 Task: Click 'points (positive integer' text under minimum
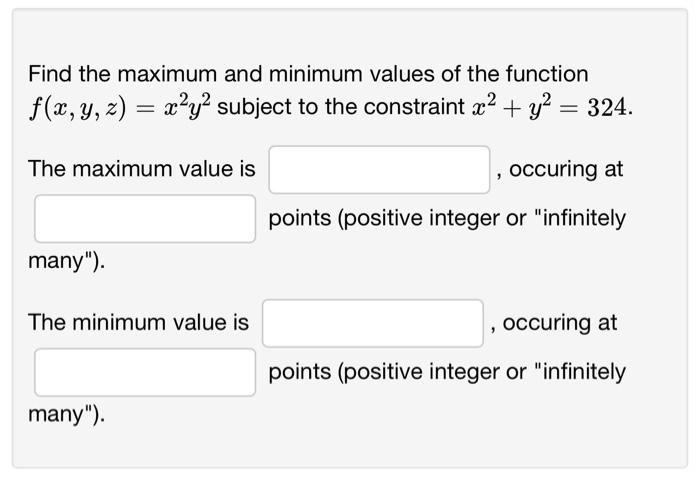pos(385,372)
